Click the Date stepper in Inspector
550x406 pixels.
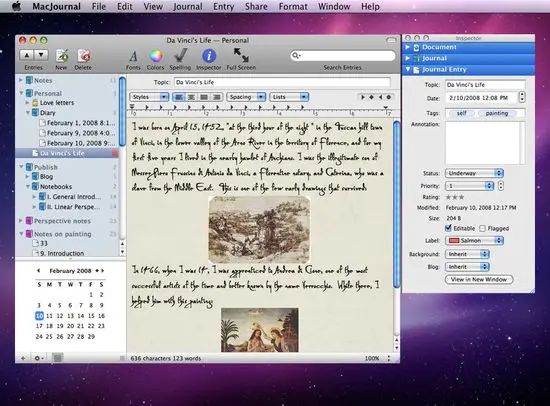click(x=522, y=97)
